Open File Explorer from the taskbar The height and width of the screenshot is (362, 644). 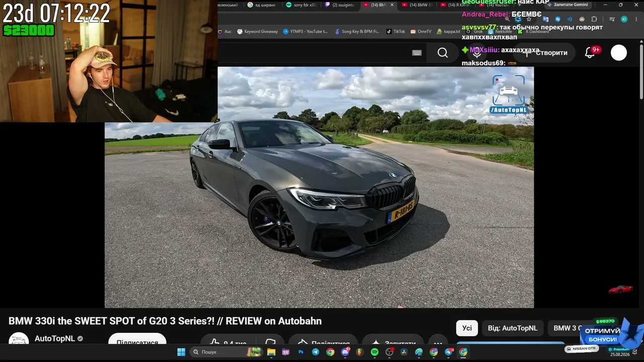(x=271, y=352)
